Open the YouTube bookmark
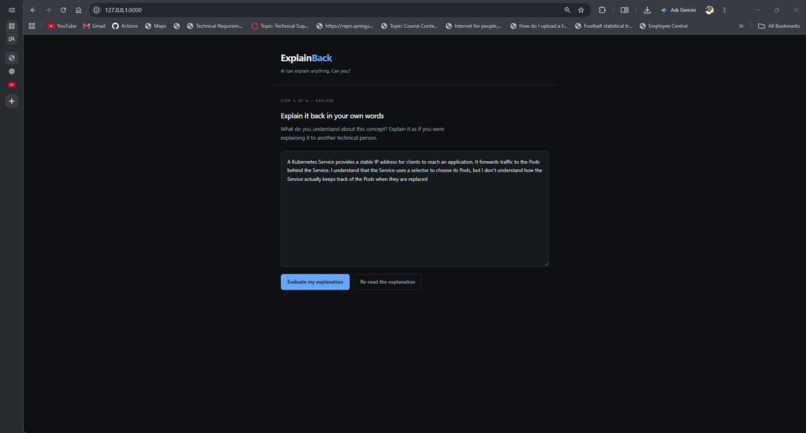806x433 pixels. (62, 26)
